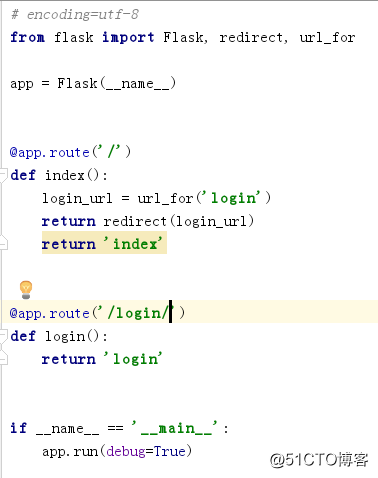Click 'return redirect(login_url)' line

(148, 221)
